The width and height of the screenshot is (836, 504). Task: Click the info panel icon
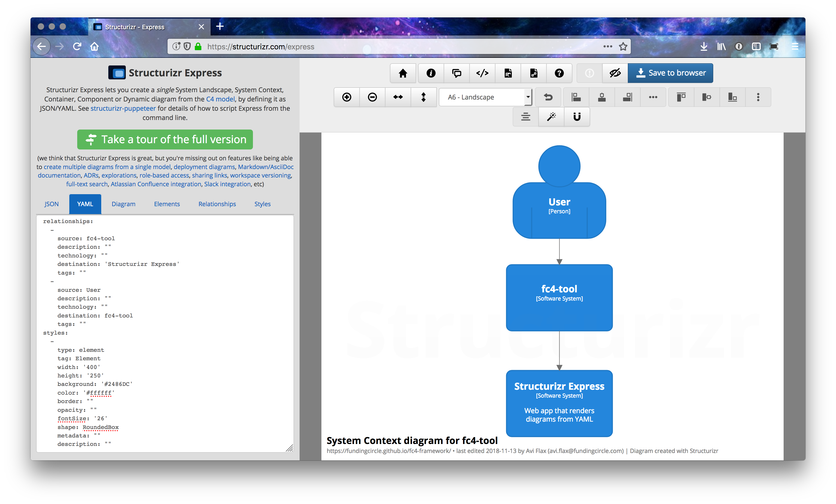(431, 72)
